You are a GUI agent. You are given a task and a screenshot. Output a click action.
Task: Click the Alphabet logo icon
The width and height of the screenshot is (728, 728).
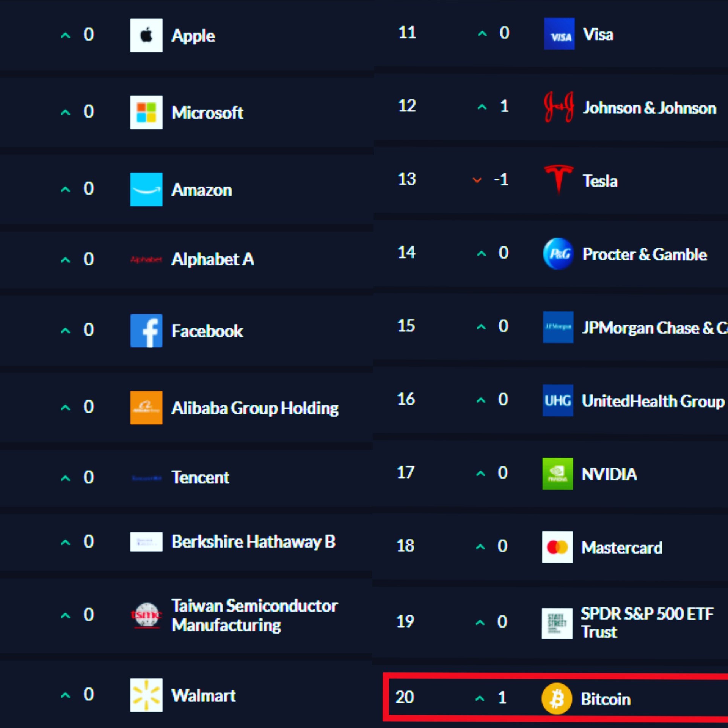pos(146,259)
